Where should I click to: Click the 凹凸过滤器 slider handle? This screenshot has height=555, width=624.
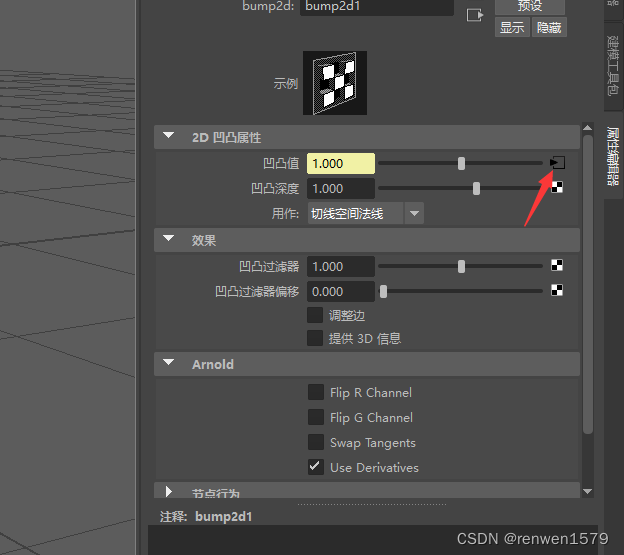pos(461,266)
